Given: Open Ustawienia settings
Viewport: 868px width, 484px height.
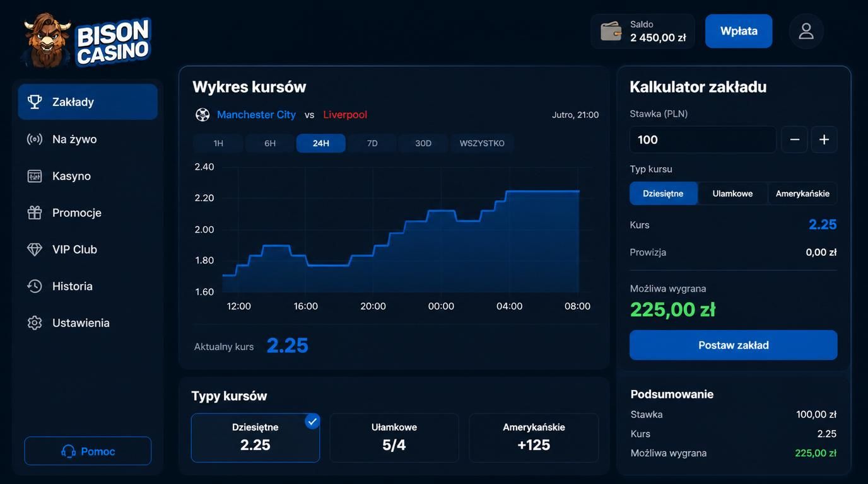Looking at the screenshot, I should click(88, 323).
